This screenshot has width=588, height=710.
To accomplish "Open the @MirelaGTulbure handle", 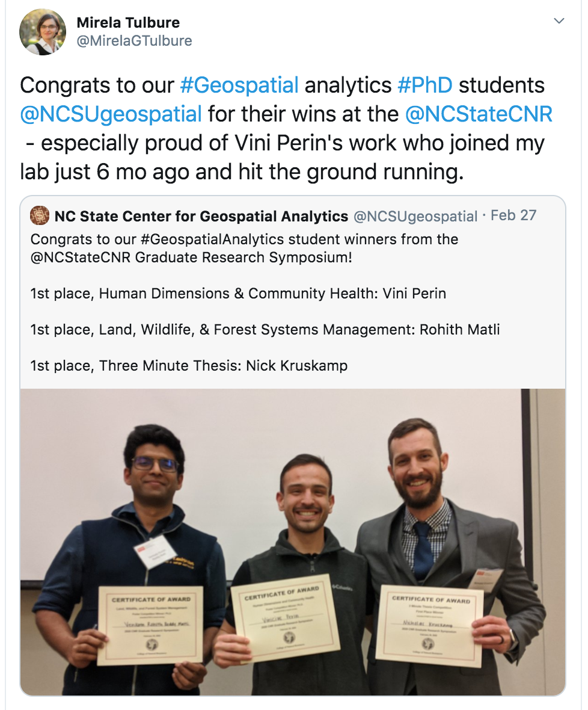I will (x=134, y=41).
